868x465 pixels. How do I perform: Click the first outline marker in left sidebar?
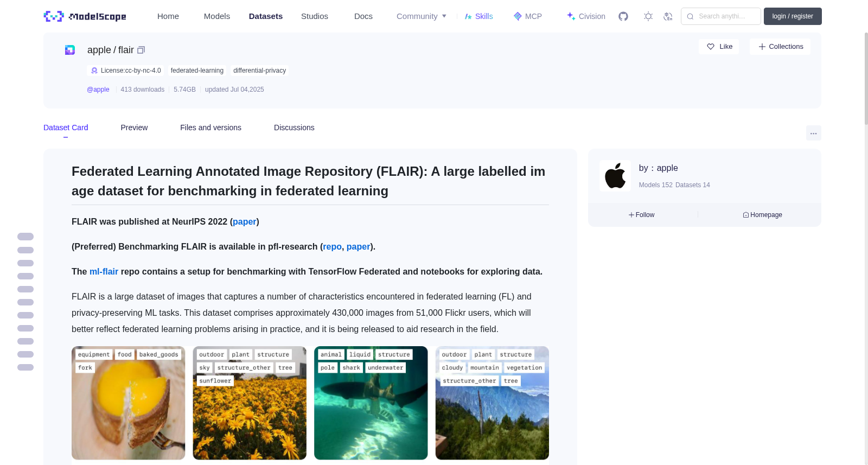click(25, 237)
